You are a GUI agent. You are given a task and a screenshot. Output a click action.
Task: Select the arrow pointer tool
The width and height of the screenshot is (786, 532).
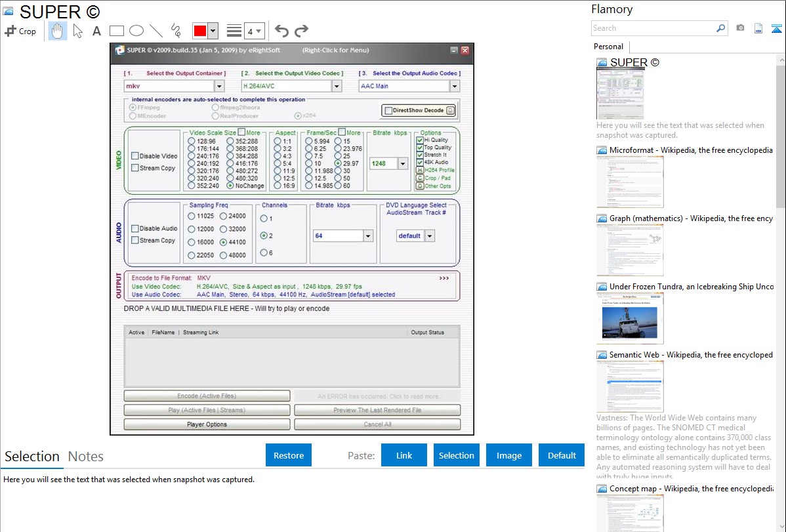(x=77, y=31)
